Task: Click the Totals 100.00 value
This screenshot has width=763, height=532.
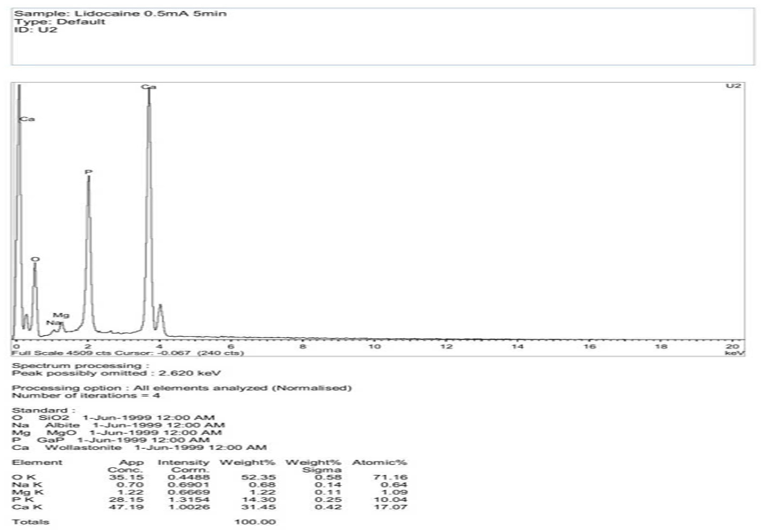Action: coord(255,522)
